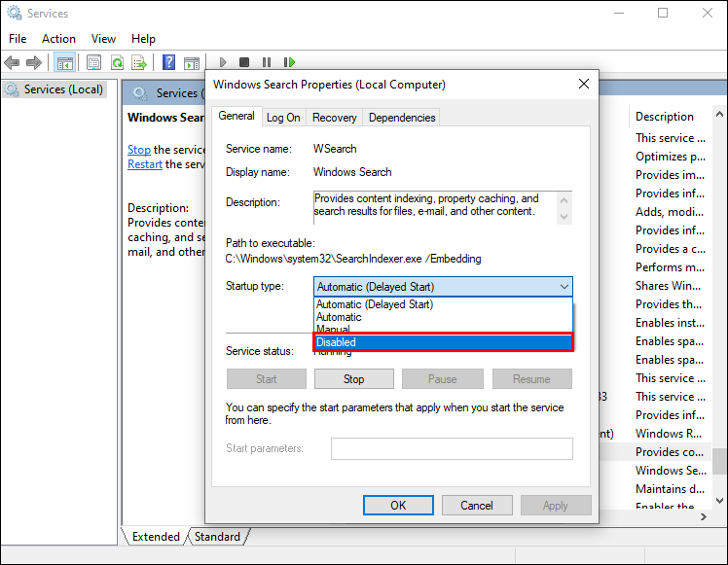This screenshot has height=565, width=728.
Task: Close the Windows Search Properties dialog
Action: click(x=584, y=84)
